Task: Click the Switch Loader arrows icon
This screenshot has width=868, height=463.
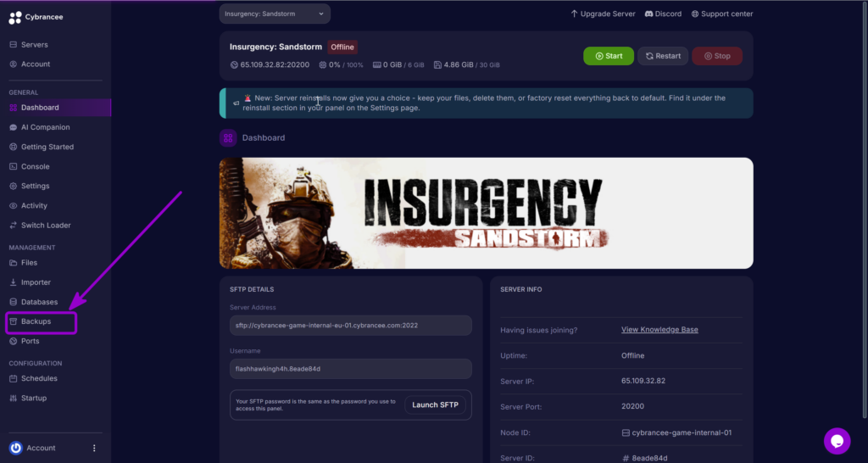Action: point(14,226)
